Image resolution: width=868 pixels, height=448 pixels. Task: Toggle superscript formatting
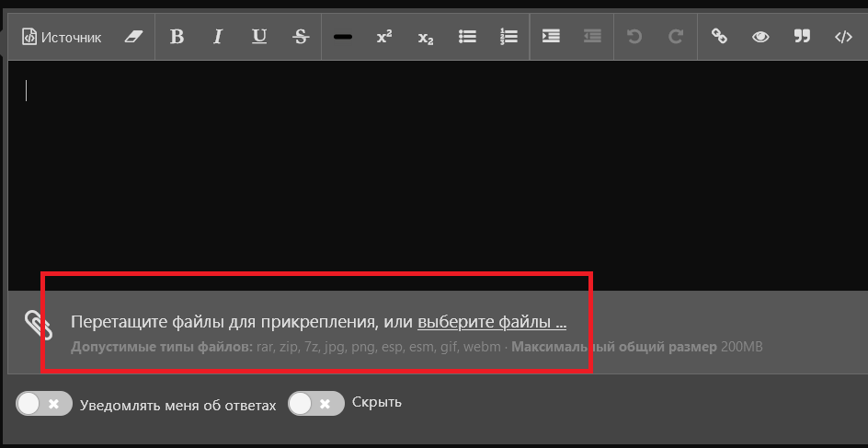(x=384, y=37)
